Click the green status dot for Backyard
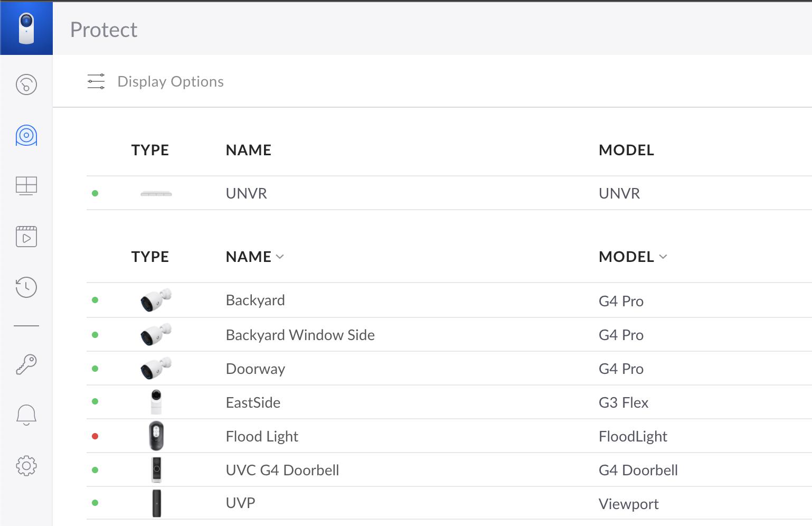812x526 pixels. tap(95, 300)
